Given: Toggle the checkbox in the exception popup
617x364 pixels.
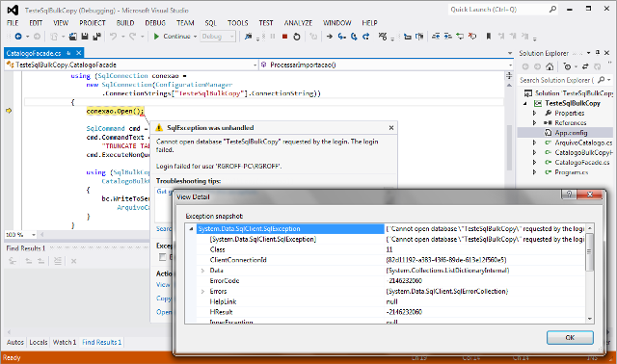Looking at the screenshot, I should click(x=162, y=257).
